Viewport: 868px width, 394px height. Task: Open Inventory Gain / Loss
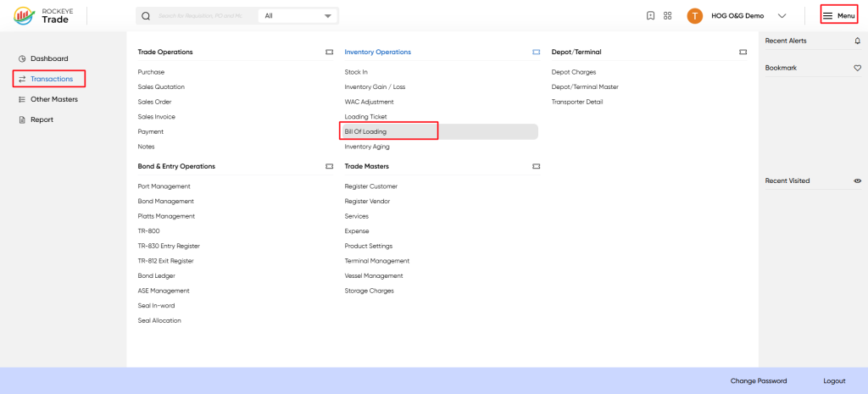tap(375, 87)
